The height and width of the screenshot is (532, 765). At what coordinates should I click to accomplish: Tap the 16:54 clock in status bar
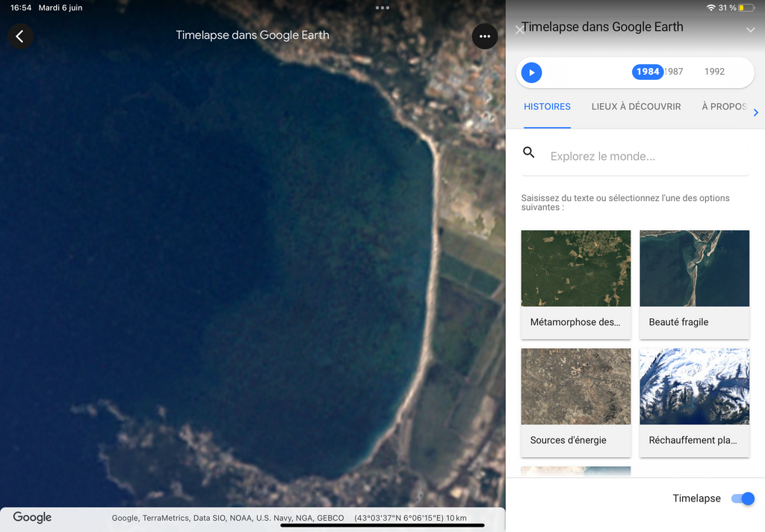(x=21, y=7)
